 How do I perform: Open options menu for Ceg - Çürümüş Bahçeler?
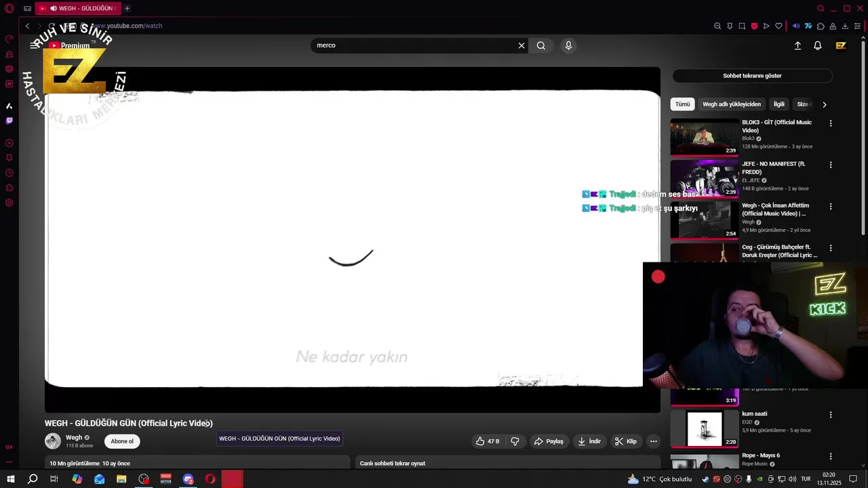pos(831,248)
